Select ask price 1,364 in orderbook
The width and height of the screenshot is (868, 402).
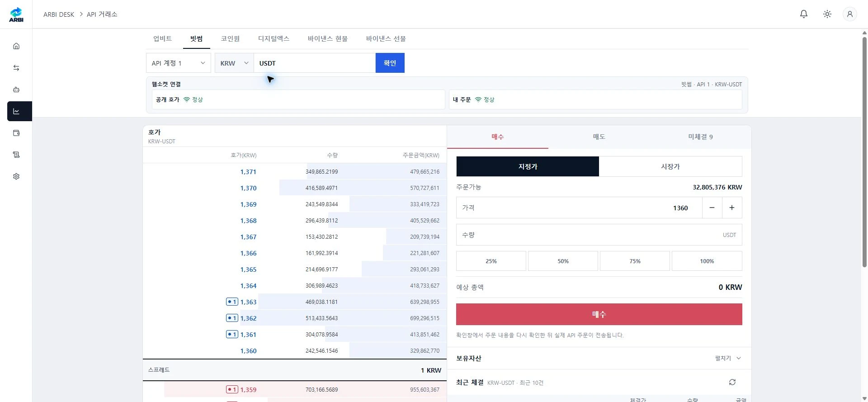[248, 286]
